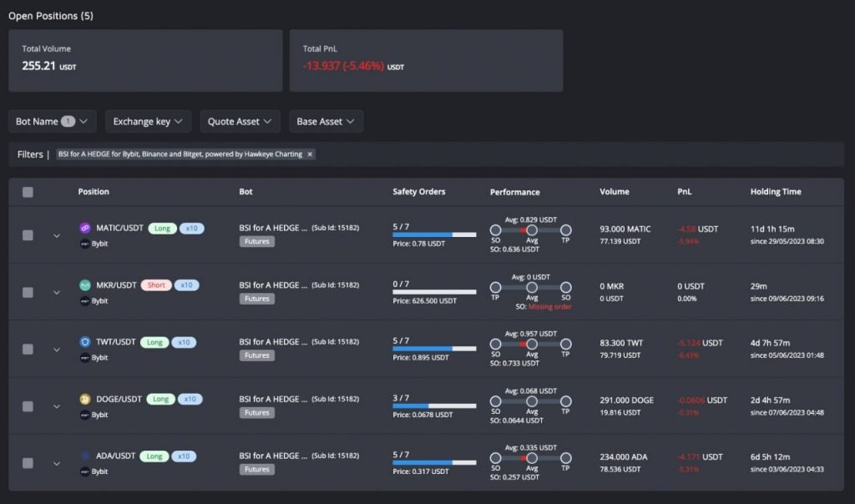The image size is (855, 504).
Task: Remove the BSI for A HEDGE filter chip
Action: (310, 154)
